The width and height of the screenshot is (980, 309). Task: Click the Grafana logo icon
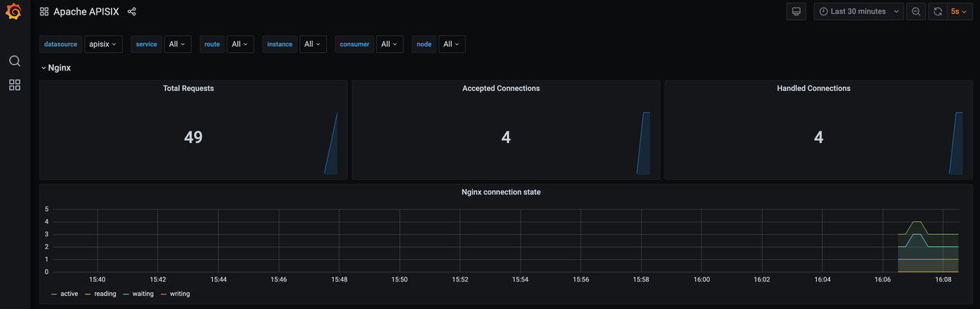(14, 12)
